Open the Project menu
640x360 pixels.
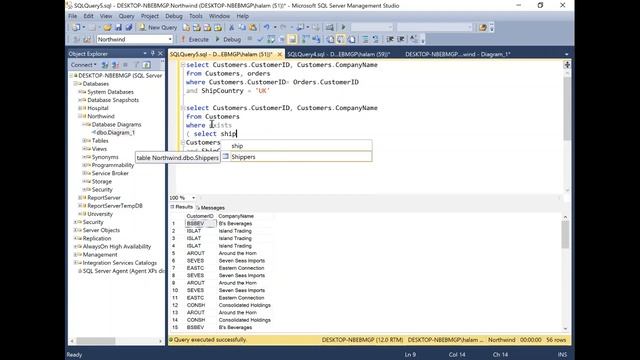pyautogui.click(x=150, y=16)
